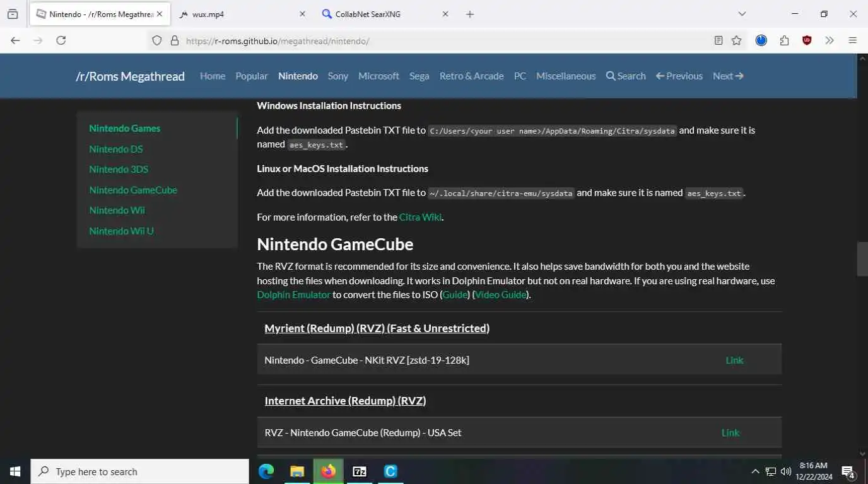Open the Guide link
Screen dimensions: 868x484
(455, 294)
